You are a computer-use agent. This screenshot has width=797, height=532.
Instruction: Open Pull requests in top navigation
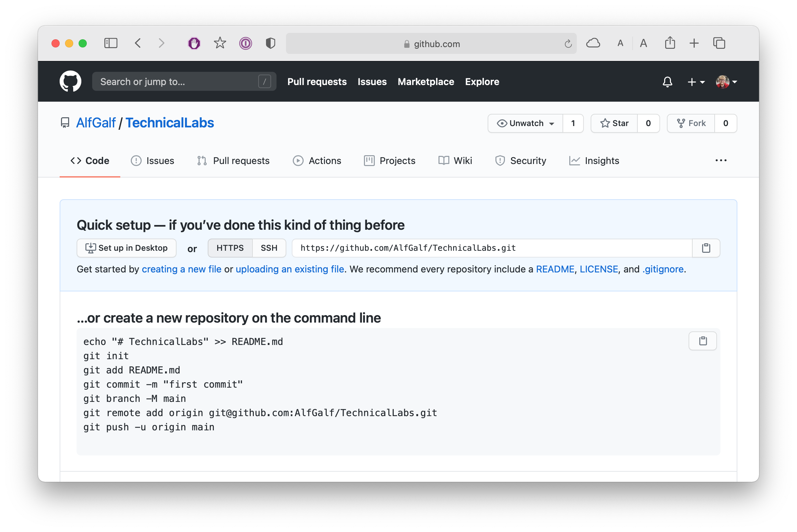317,82
